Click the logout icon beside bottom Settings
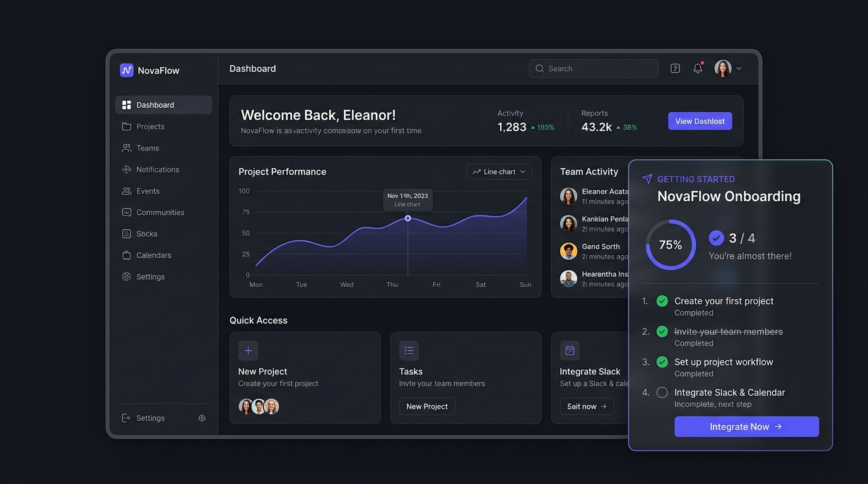Image resolution: width=868 pixels, height=484 pixels. [126, 418]
